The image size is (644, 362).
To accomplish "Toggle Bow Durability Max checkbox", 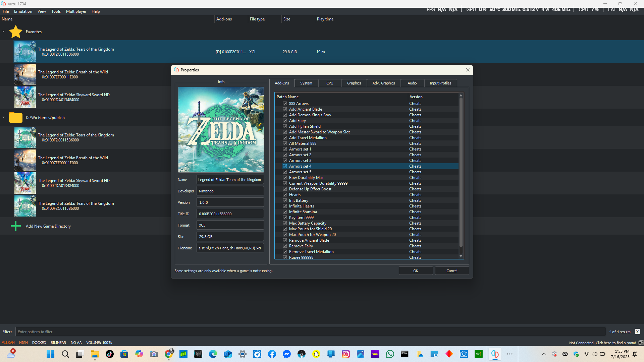I will 285,178.
